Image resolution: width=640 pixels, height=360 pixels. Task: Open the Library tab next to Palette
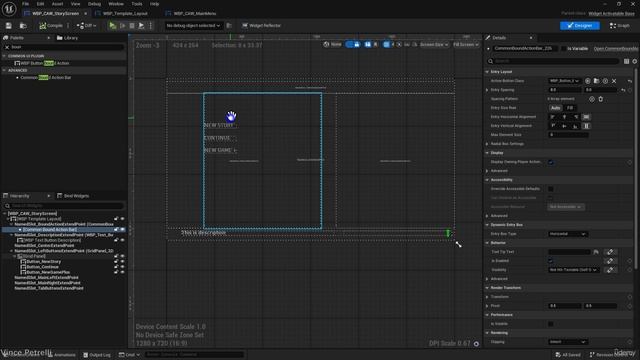(x=67, y=38)
